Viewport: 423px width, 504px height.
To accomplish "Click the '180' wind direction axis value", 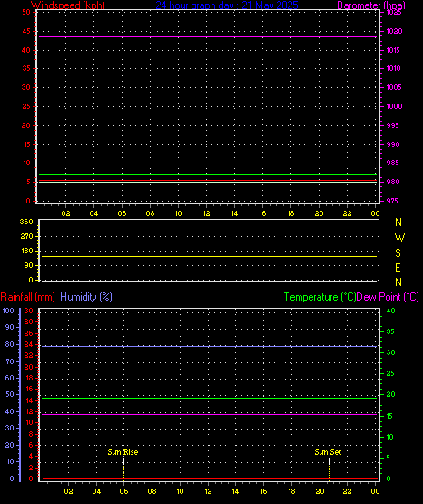I will coord(26,251).
